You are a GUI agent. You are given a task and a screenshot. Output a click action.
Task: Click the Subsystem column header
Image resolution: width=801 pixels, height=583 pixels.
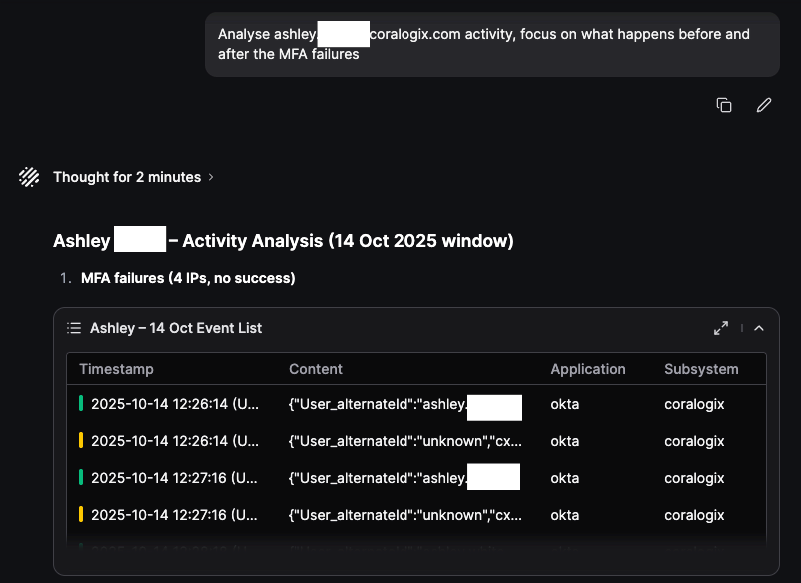pos(701,369)
